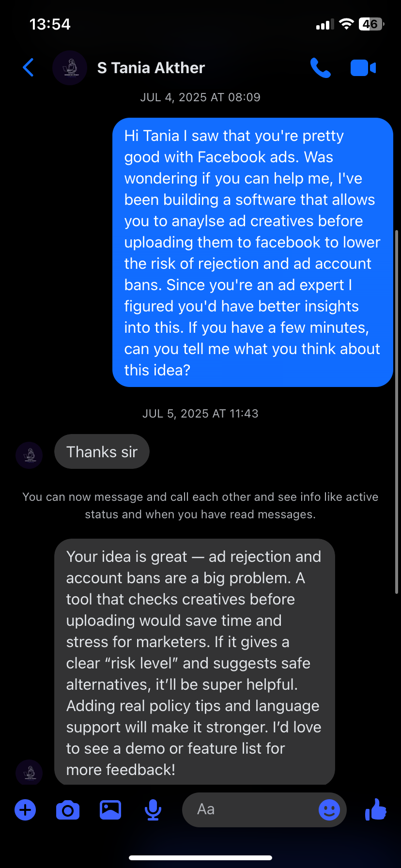Open the emoji sticker picker
The width and height of the screenshot is (401, 868).
point(330,809)
